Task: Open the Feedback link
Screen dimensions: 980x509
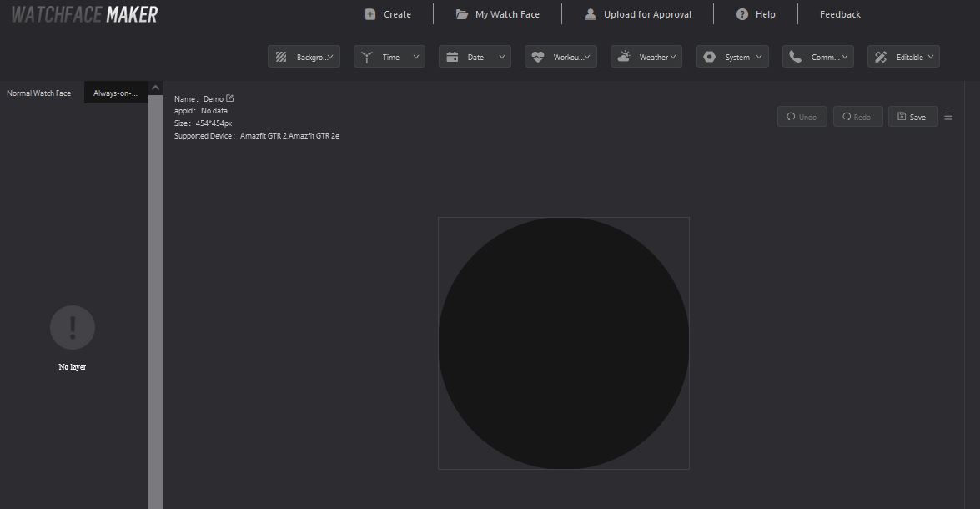Action: click(840, 14)
